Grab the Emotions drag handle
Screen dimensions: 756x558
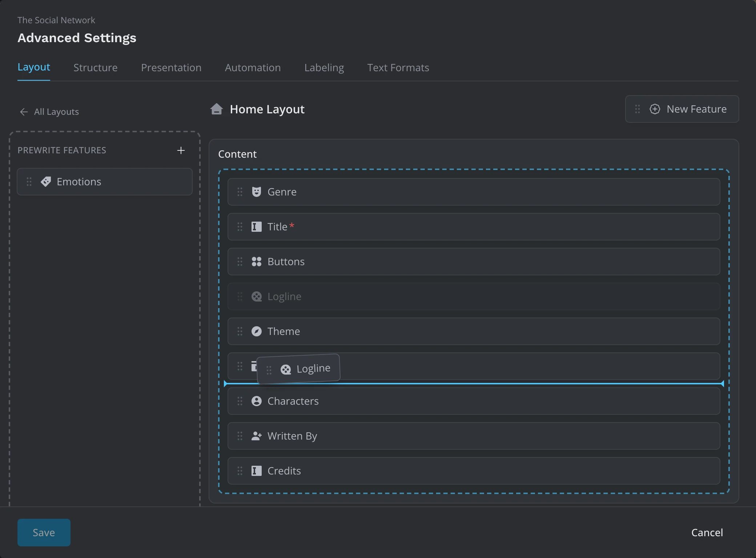pos(29,182)
